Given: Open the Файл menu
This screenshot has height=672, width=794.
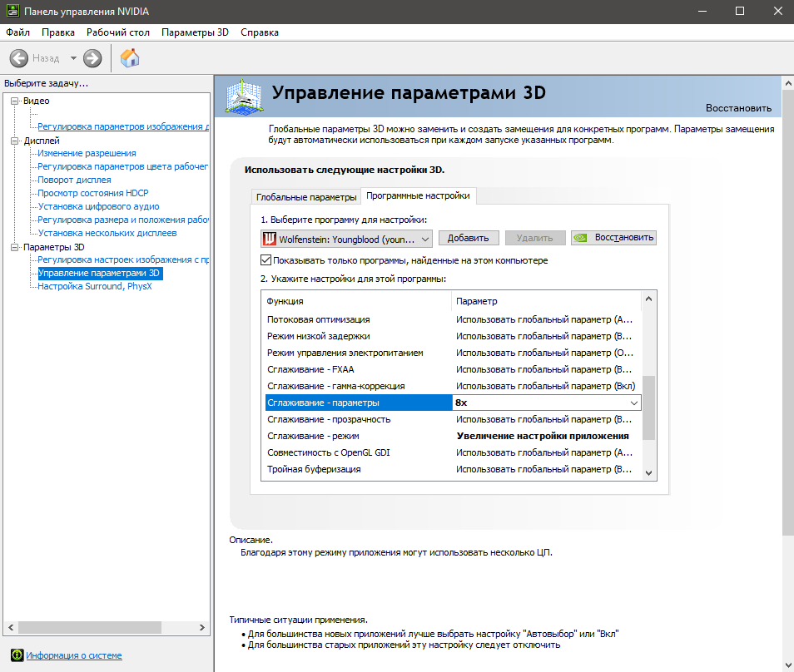Looking at the screenshot, I should point(17,32).
